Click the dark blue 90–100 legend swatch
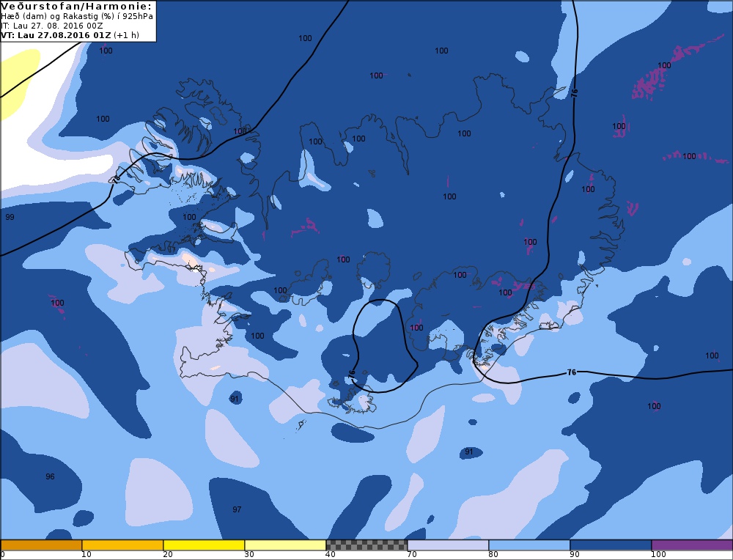733x560 pixels. 611,545
